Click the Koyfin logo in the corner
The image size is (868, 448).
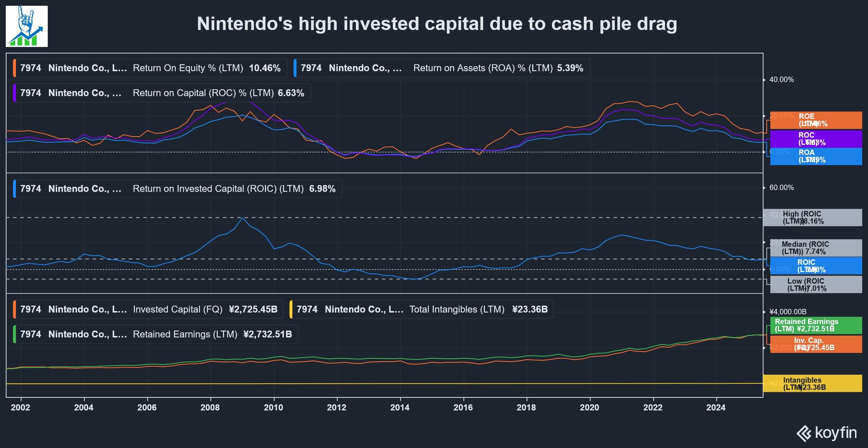point(827,433)
